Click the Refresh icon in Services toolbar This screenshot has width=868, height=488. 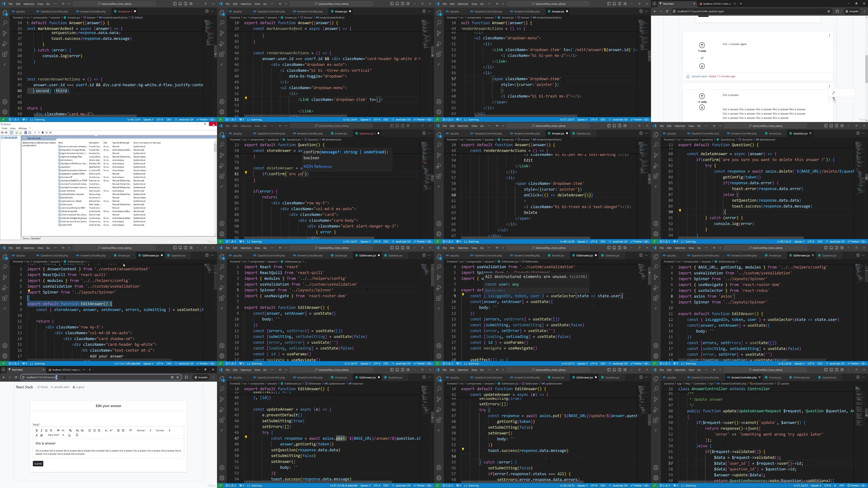click(17, 133)
